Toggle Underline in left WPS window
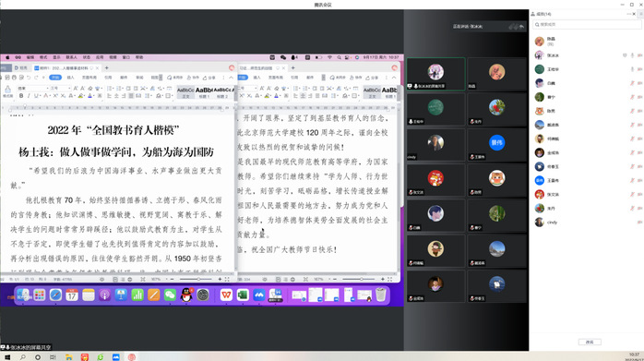 pos(36,95)
